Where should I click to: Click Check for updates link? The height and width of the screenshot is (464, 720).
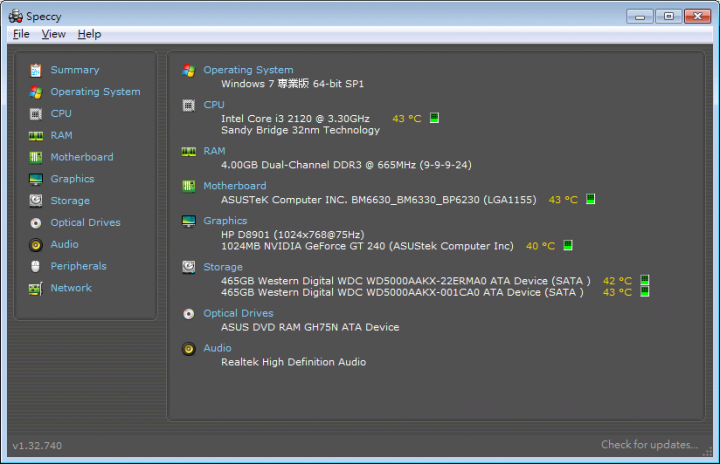point(649,445)
